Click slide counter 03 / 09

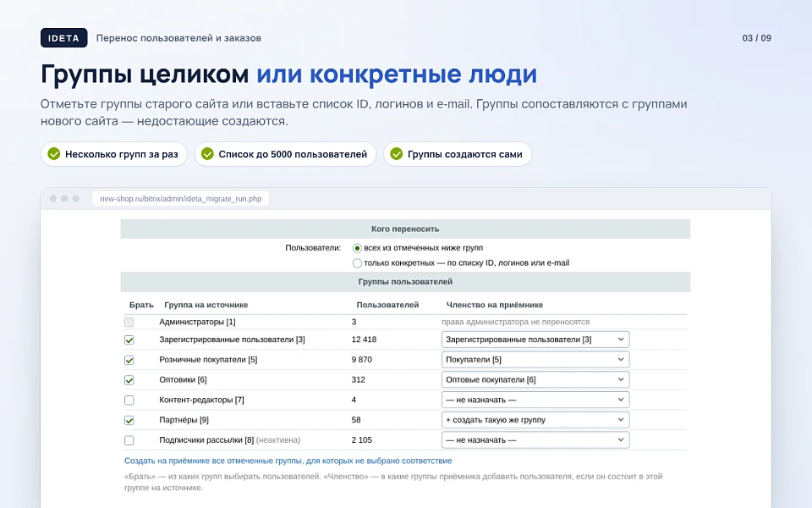[x=756, y=38]
